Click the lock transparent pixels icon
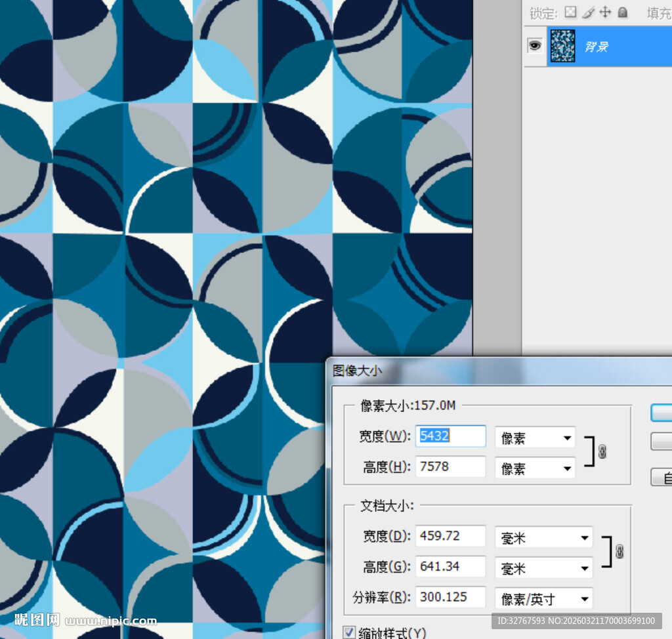Screen dimensions: 672x639 (x=570, y=12)
